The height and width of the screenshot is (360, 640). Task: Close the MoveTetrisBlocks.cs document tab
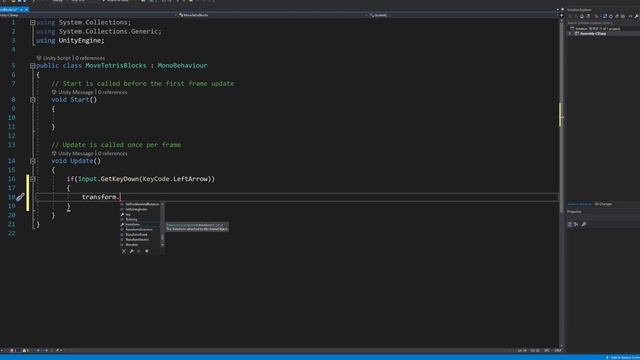(x=27, y=9)
